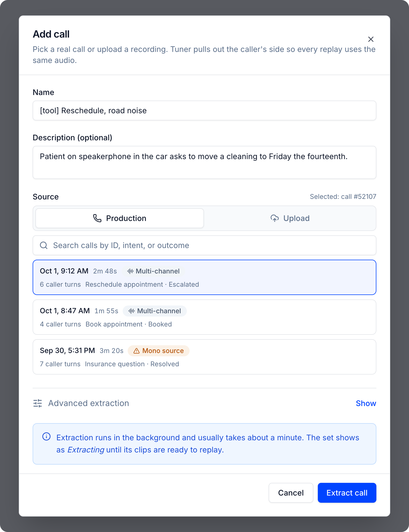The width and height of the screenshot is (409, 532).
Task: Click the 'Add call' heading
Action: pyautogui.click(x=51, y=34)
